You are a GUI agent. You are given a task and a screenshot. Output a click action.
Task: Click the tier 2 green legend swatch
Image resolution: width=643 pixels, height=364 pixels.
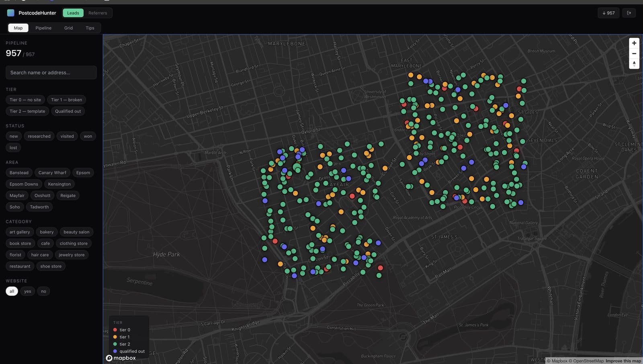[115, 344]
